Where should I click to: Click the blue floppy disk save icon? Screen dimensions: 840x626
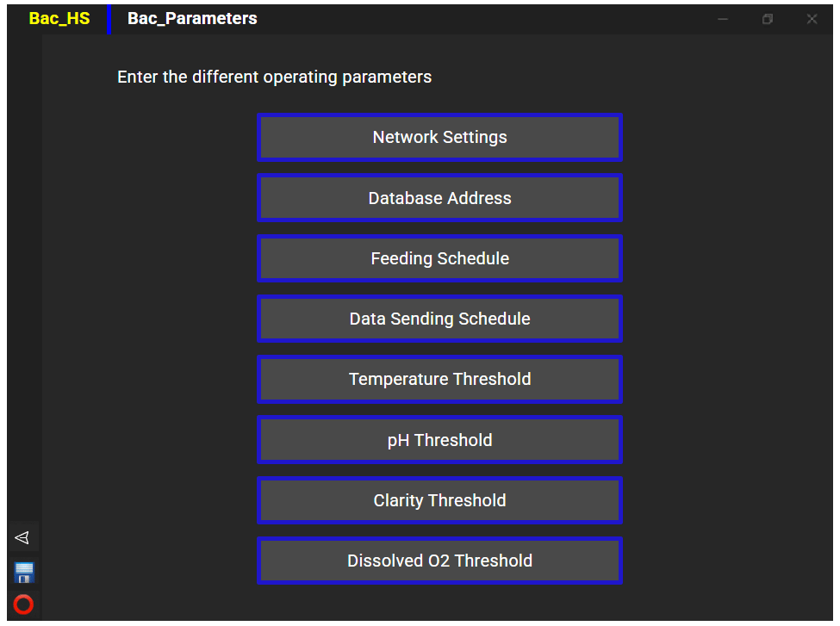pyautogui.click(x=23, y=573)
